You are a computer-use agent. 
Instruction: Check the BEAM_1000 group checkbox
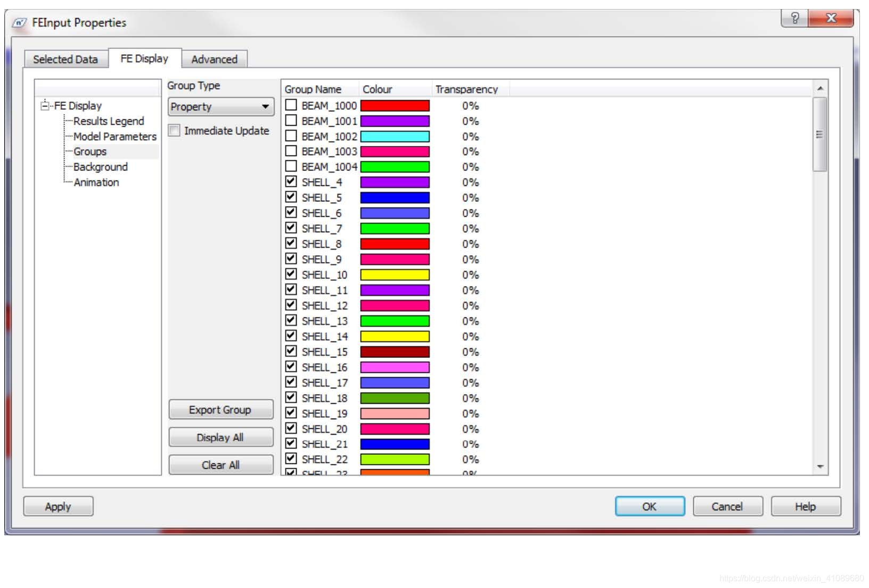(x=291, y=105)
